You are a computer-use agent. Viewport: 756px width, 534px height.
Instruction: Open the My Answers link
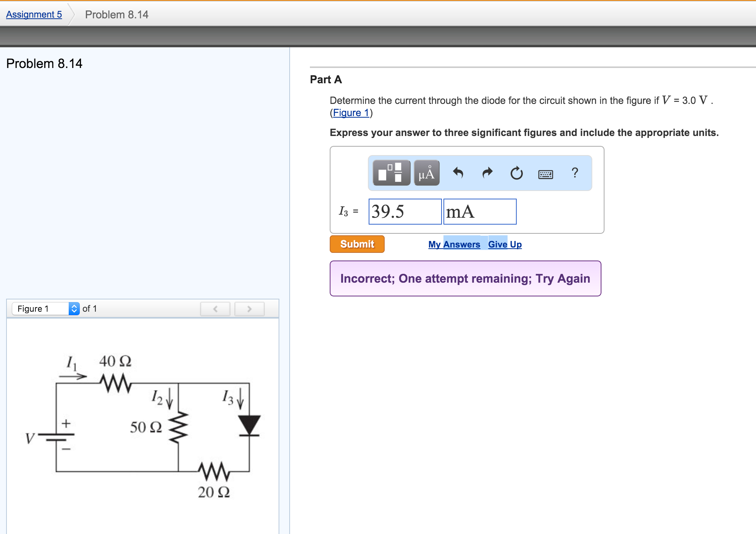coord(454,244)
